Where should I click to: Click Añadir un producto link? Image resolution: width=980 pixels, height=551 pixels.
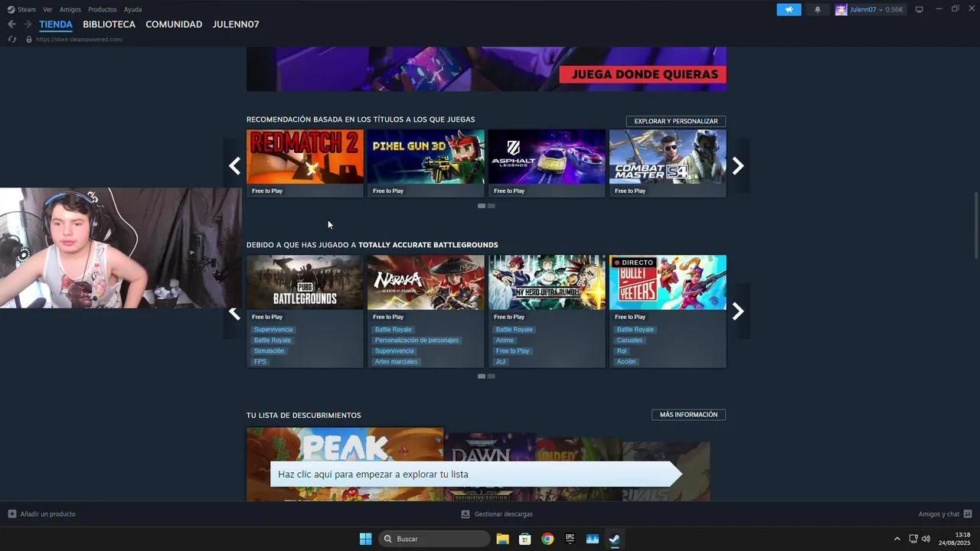pos(47,514)
